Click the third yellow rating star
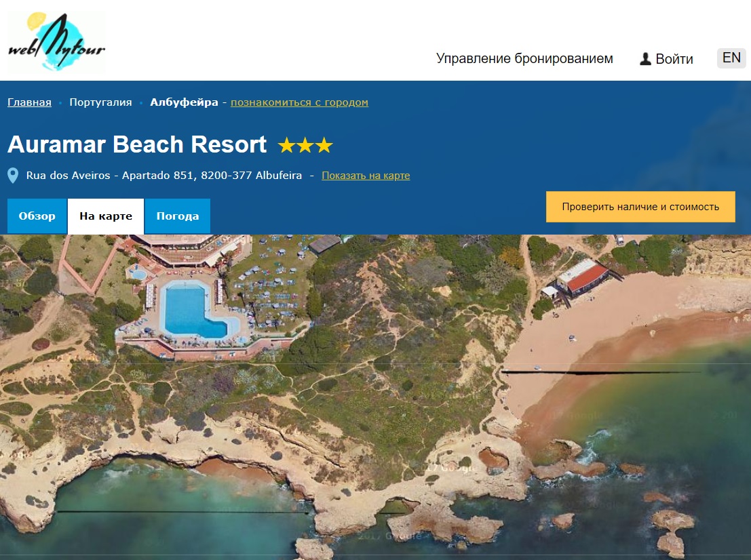This screenshot has height=560, width=751. (324, 145)
